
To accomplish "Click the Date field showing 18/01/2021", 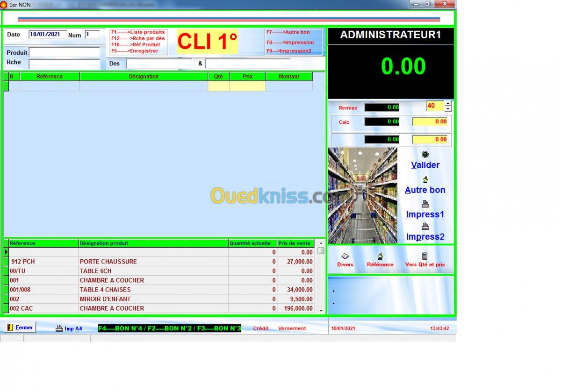I will (47, 35).
